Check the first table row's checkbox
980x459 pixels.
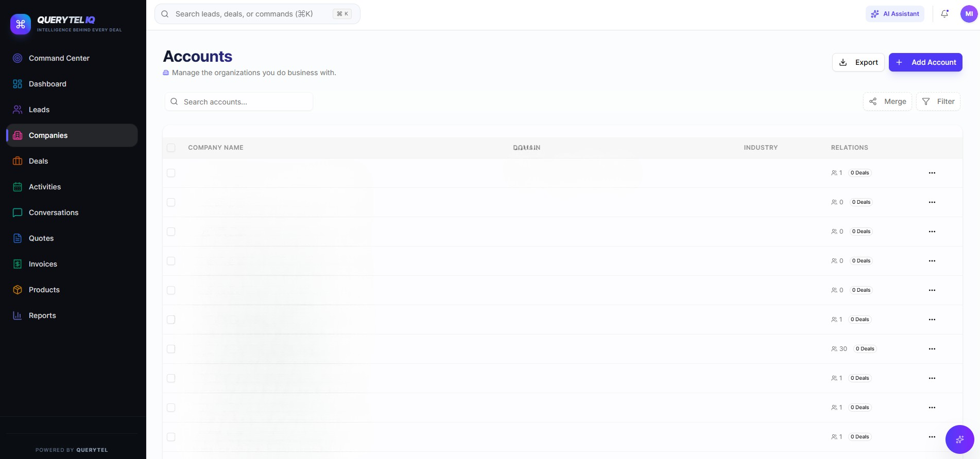[x=171, y=173]
